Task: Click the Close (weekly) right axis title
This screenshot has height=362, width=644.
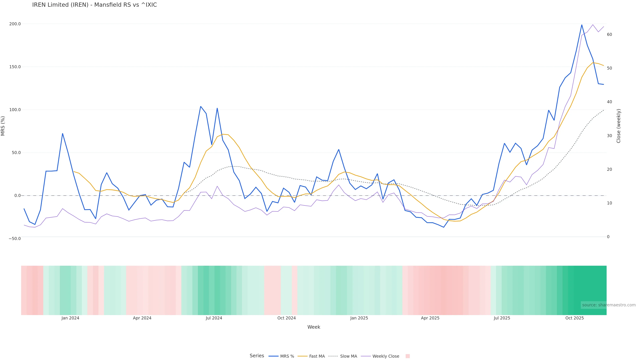Action: pyautogui.click(x=619, y=126)
